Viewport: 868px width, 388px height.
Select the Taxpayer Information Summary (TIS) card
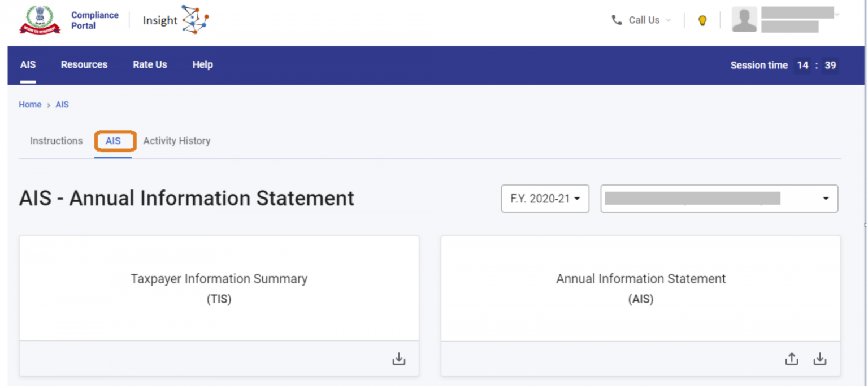(x=219, y=288)
